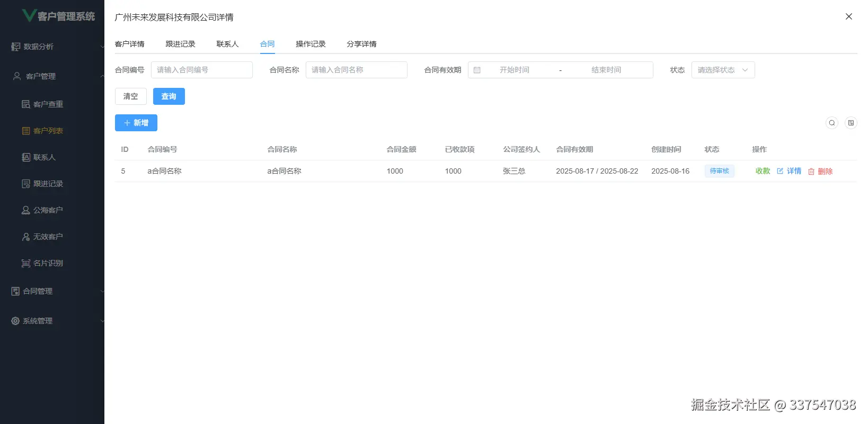Click the calendar icon in date range
The width and height of the screenshot is (868, 424).
coord(477,70)
